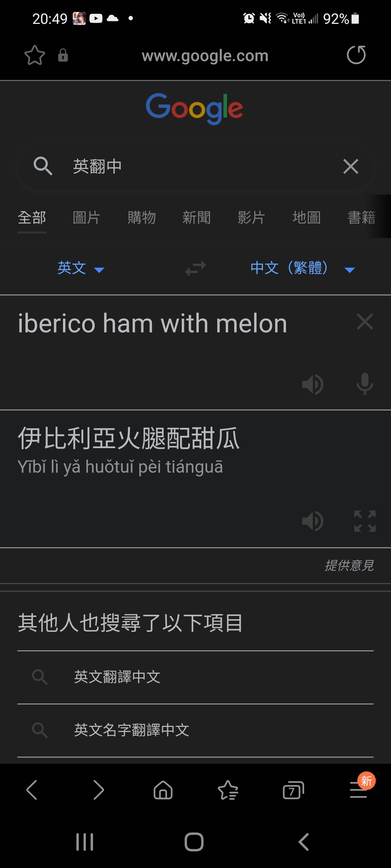The height and width of the screenshot is (868, 391).
Task: Expand translation to full screen
Action: [x=365, y=521]
